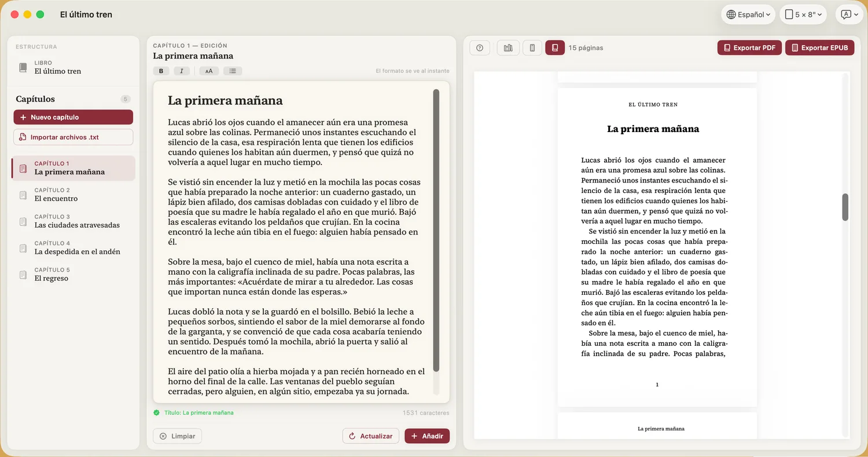Image resolution: width=868 pixels, height=457 pixels.
Task: Click the green check icon by Título
Action: point(156,413)
